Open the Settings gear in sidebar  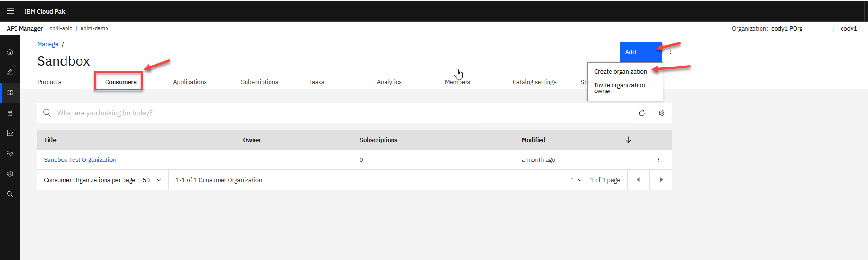[x=10, y=174]
